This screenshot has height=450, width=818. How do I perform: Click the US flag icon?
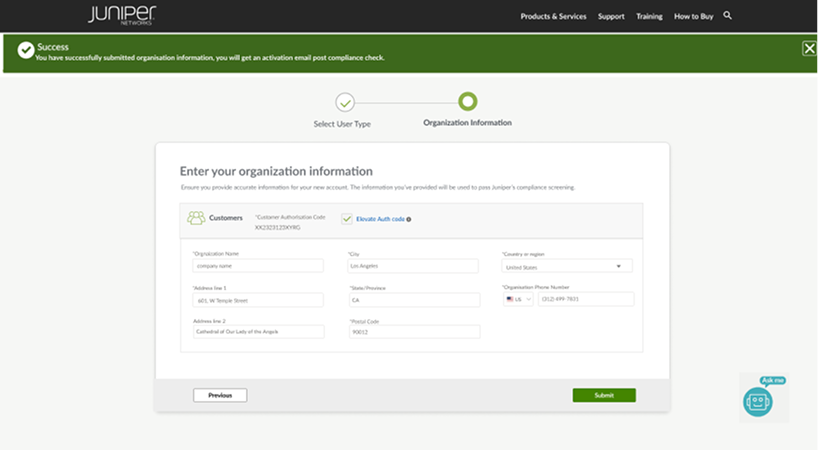pyautogui.click(x=510, y=299)
